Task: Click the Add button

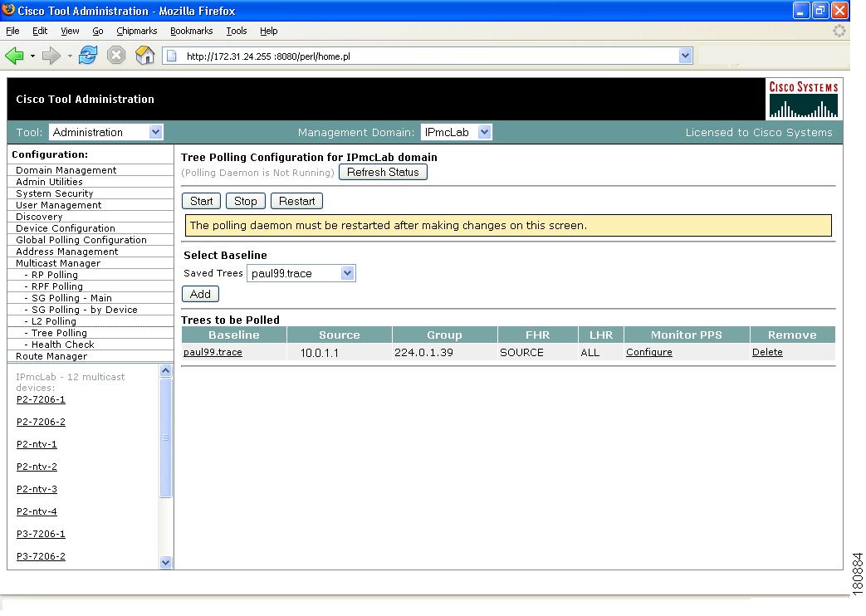Action: point(200,294)
